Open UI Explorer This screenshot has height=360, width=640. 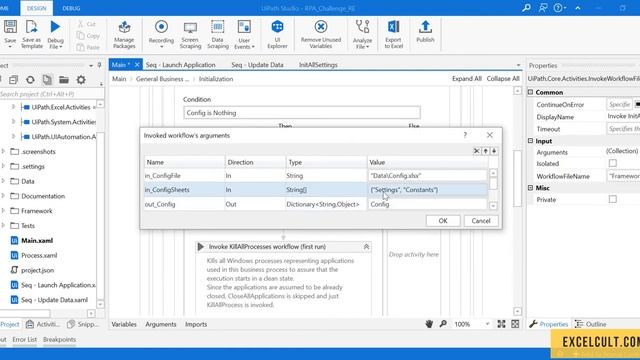(x=277, y=35)
